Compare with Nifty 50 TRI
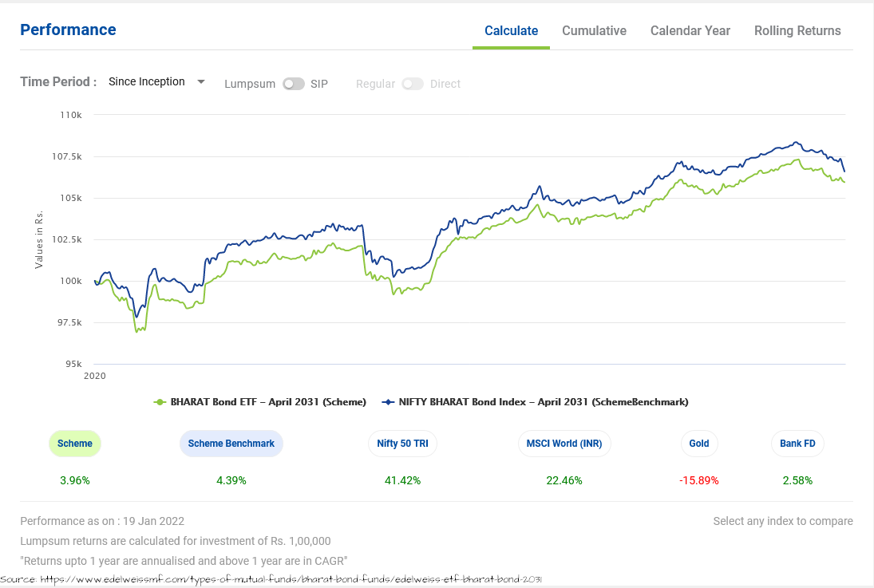 (402, 444)
